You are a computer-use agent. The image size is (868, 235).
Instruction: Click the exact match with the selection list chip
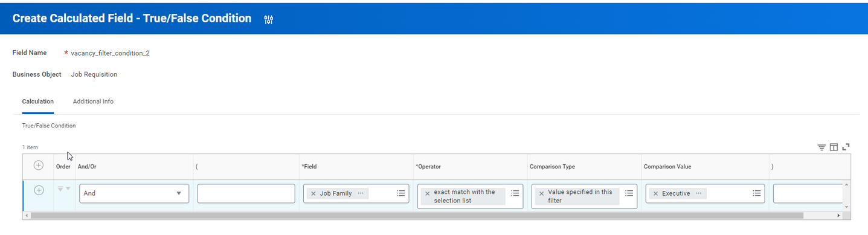click(x=464, y=196)
